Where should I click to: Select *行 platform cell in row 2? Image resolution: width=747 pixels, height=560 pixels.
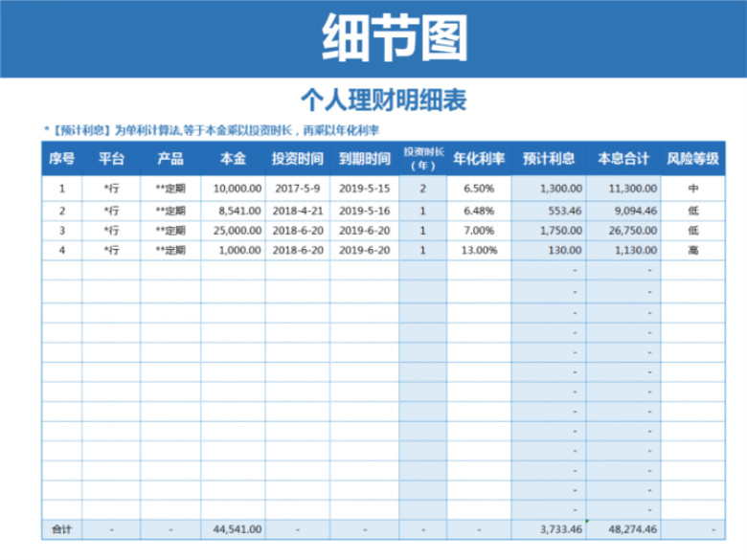(x=111, y=211)
